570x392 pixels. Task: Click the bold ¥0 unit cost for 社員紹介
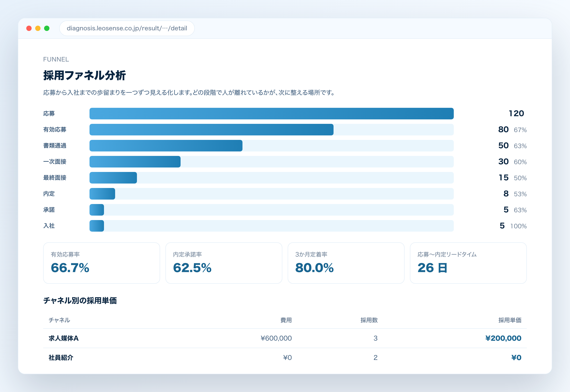[x=516, y=358]
